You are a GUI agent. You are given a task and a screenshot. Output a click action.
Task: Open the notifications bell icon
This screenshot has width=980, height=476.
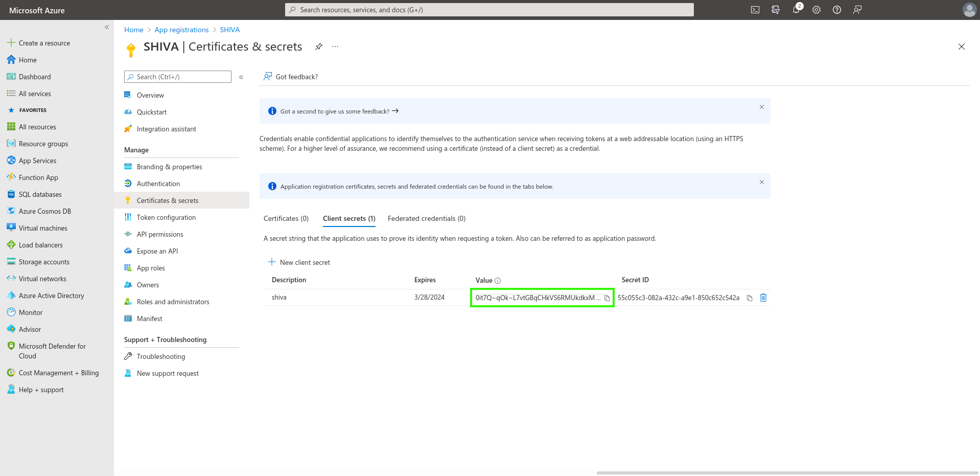pos(796,10)
